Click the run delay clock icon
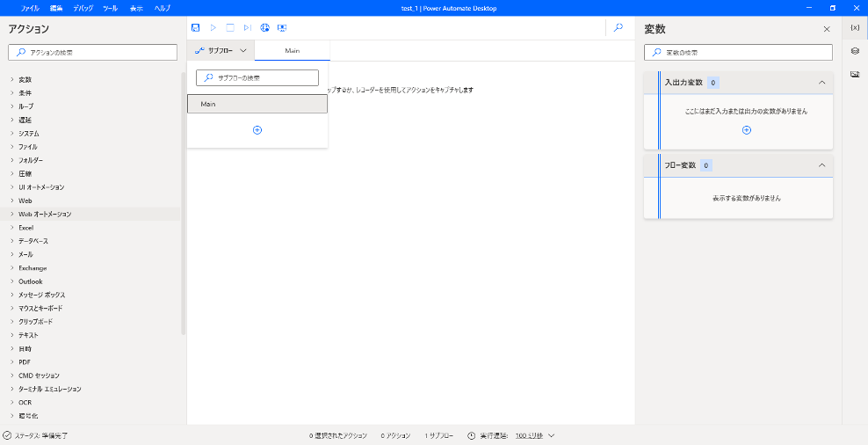The height and width of the screenshot is (445, 868). [x=472, y=436]
